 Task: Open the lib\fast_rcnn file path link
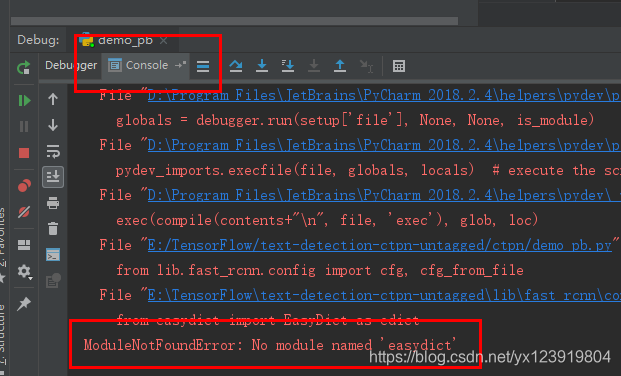coord(384,295)
